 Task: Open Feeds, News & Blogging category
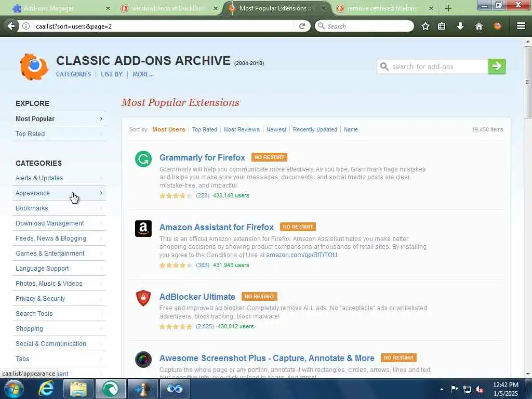click(x=59, y=238)
